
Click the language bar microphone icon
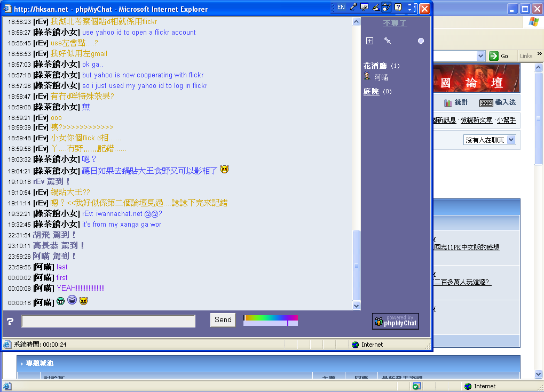pyautogui.click(x=353, y=7)
